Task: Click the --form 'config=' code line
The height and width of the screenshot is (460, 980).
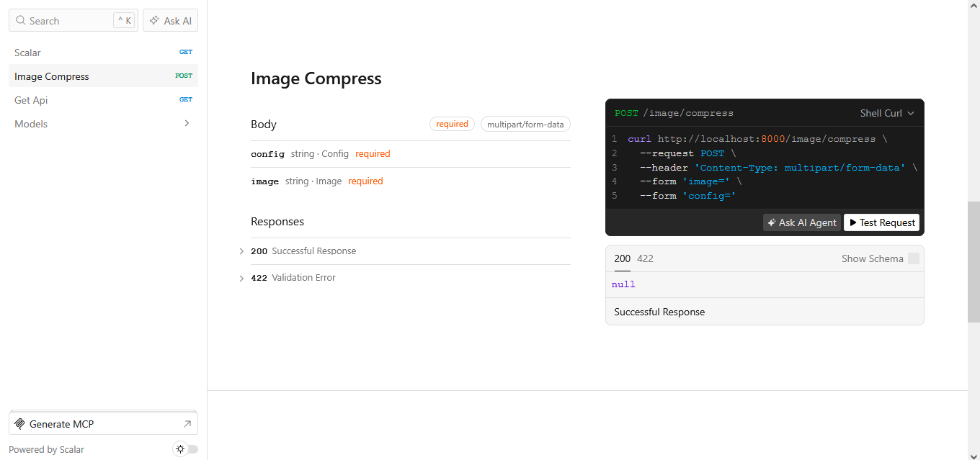Action: (x=688, y=196)
